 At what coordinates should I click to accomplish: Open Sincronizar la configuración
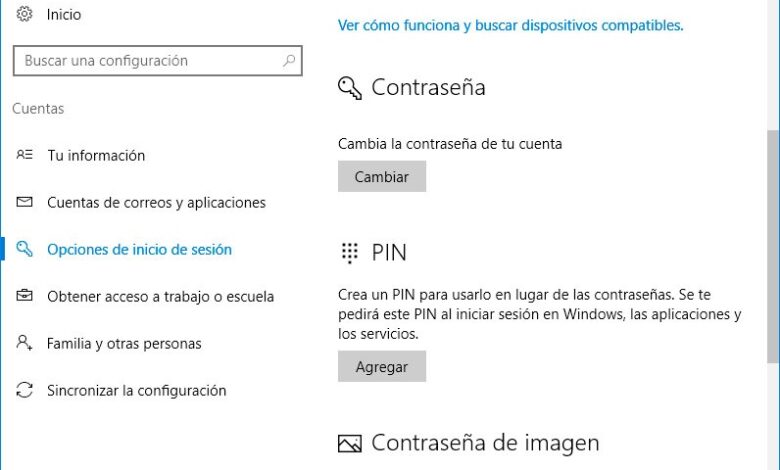coord(137,390)
